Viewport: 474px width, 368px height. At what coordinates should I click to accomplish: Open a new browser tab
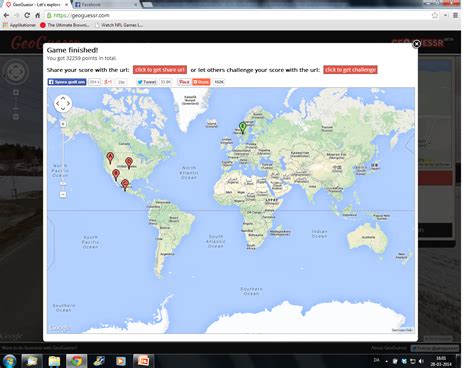point(147,5)
